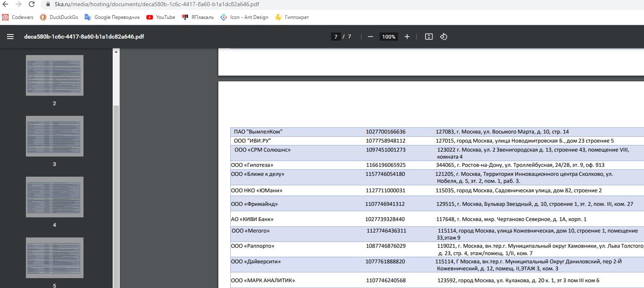Click the Чертаново Северное address
The image size is (644, 288).
tap(512, 219)
